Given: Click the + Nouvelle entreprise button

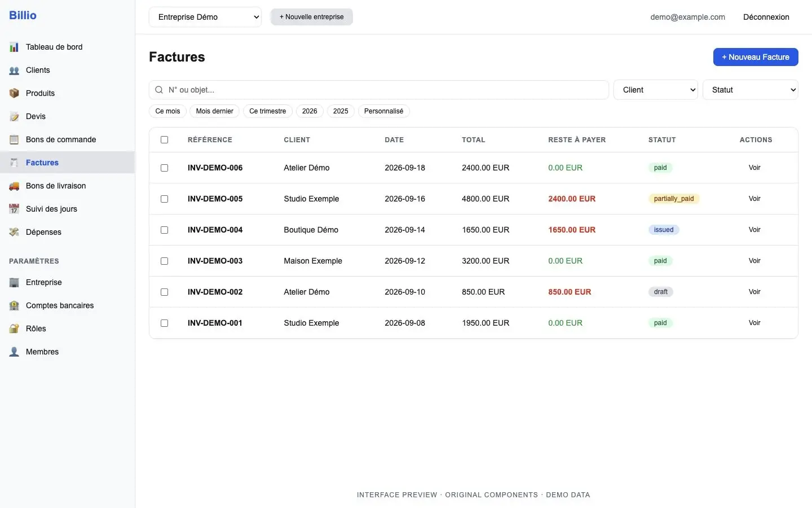Looking at the screenshot, I should [312, 17].
